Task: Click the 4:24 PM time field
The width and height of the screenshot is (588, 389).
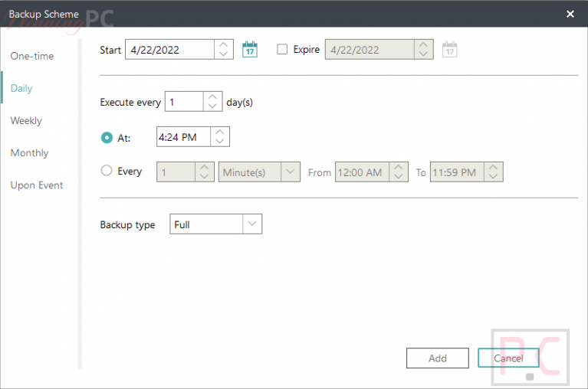Action: pyautogui.click(x=183, y=136)
